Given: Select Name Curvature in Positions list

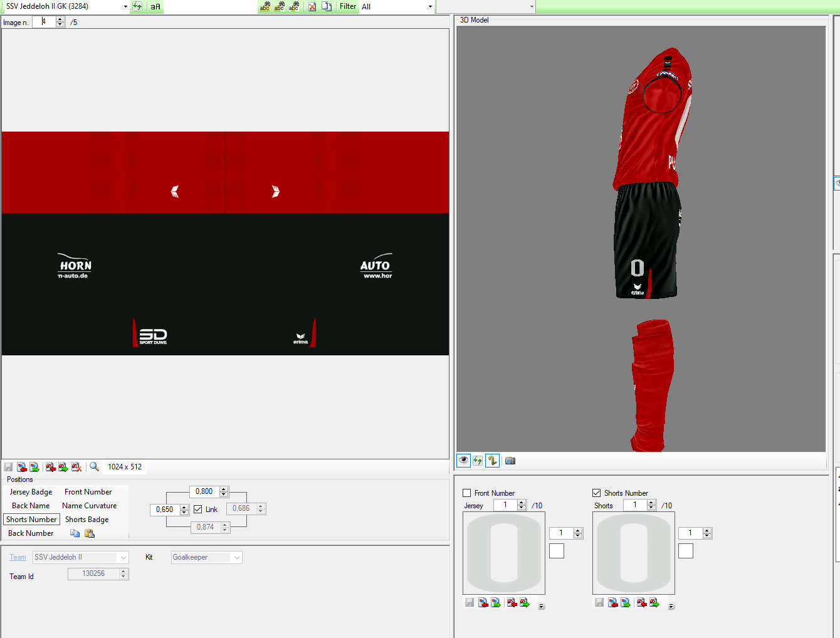Looking at the screenshot, I should point(89,506).
